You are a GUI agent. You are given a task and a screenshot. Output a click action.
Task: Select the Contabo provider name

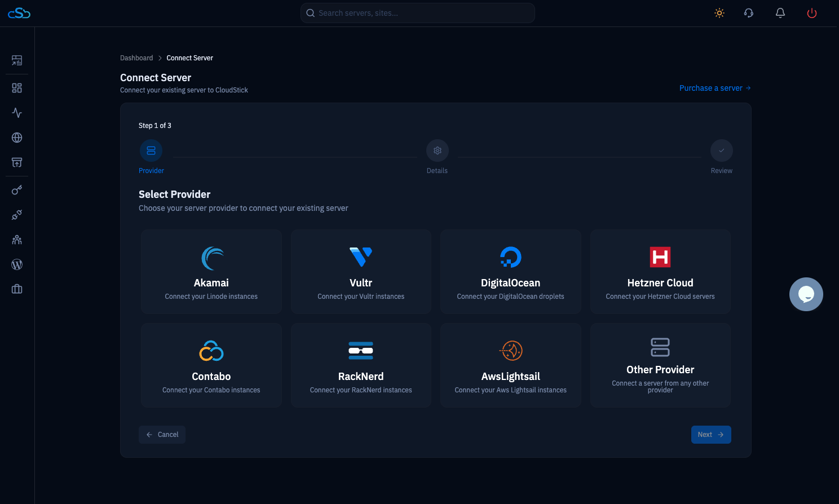coord(211,377)
